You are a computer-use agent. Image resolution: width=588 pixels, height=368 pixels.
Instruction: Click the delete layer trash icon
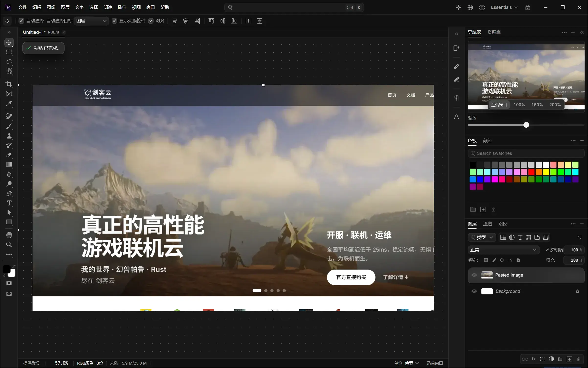[578, 359]
